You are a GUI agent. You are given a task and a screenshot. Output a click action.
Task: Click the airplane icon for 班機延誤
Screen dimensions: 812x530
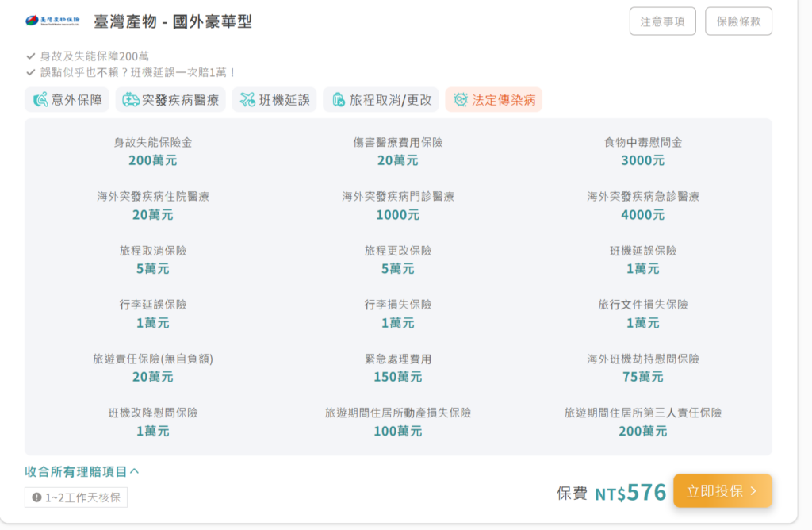click(x=247, y=100)
